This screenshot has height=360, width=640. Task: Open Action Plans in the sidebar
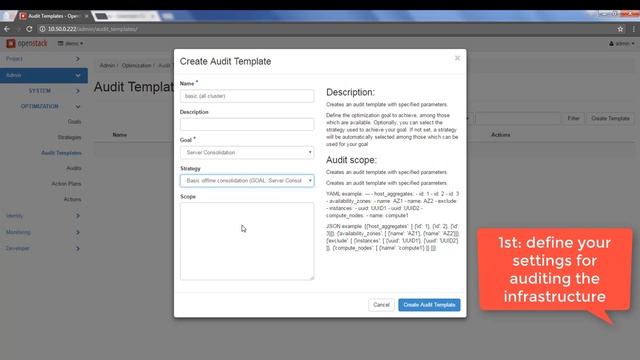[66, 184]
